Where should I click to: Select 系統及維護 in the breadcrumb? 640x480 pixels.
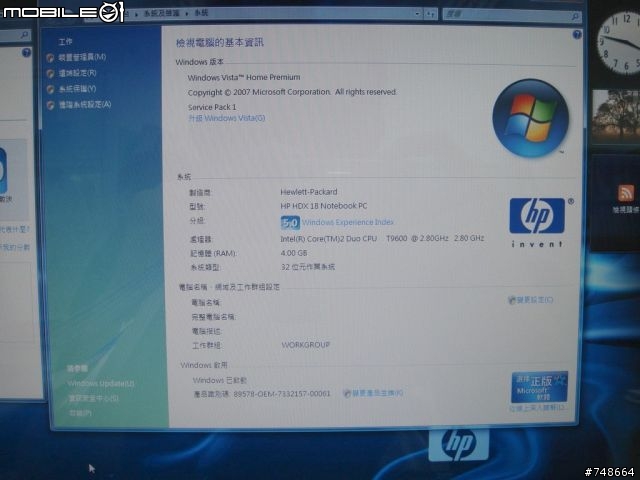coord(162,13)
